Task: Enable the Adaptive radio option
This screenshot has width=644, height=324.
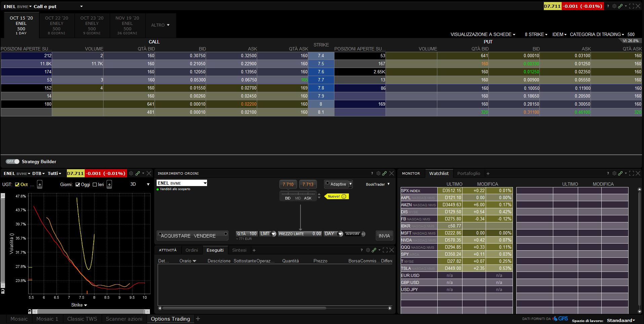Action: [327, 183]
